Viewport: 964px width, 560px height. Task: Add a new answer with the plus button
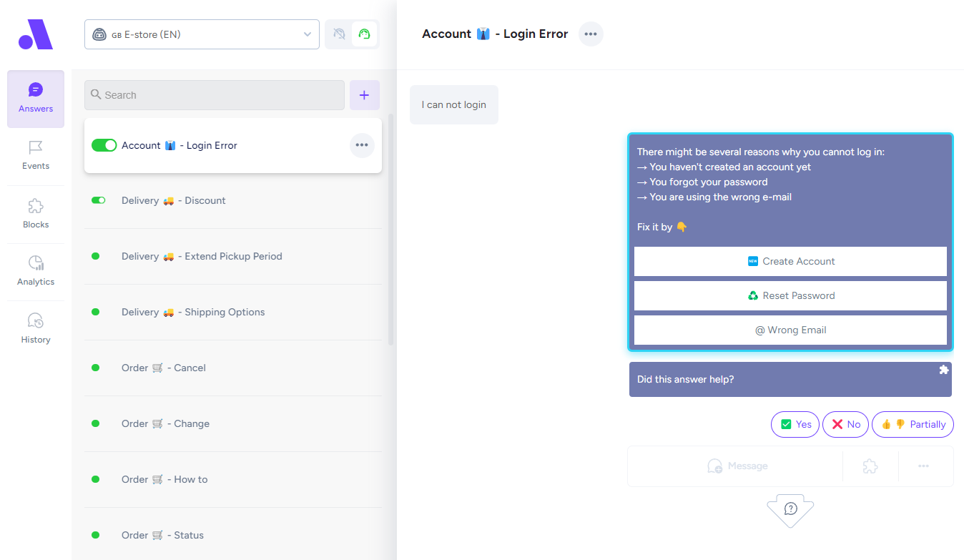[x=365, y=95]
